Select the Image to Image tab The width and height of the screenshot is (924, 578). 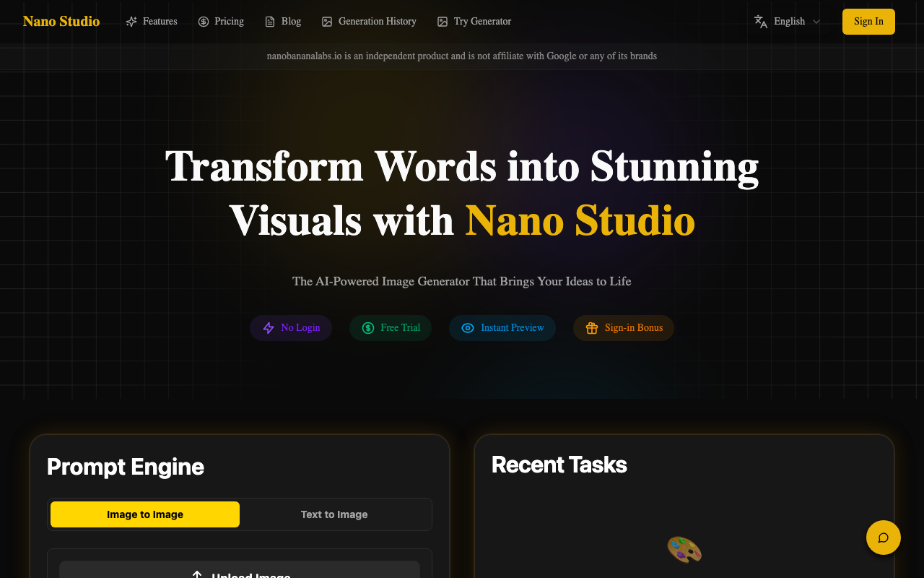[x=145, y=514]
